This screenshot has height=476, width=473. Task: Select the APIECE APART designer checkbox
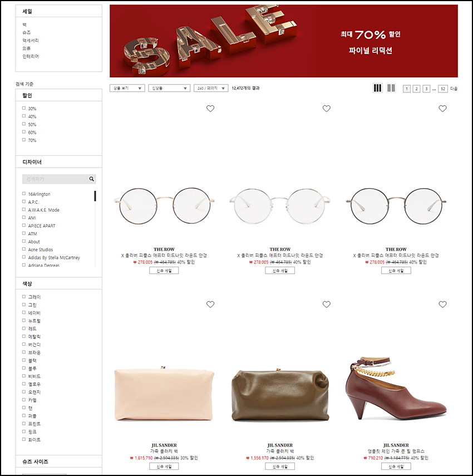[x=24, y=225]
